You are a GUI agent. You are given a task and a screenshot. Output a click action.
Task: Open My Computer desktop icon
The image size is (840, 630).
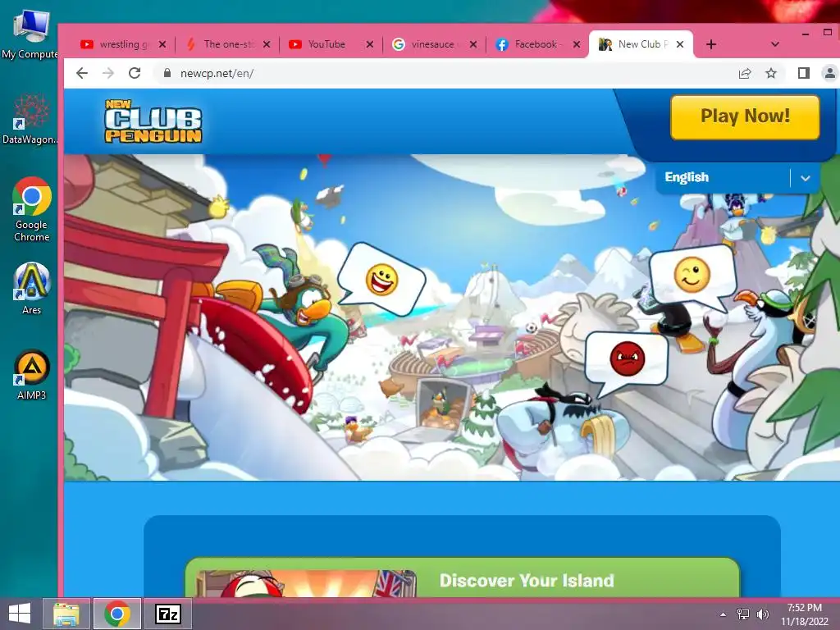pos(30,33)
